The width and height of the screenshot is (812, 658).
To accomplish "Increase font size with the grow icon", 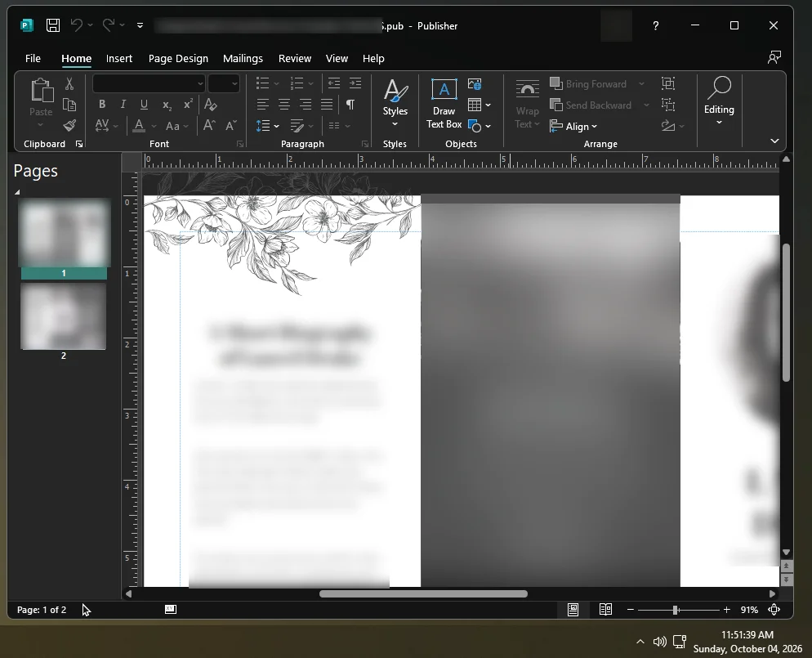I will pyautogui.click(x=209, y=125).
